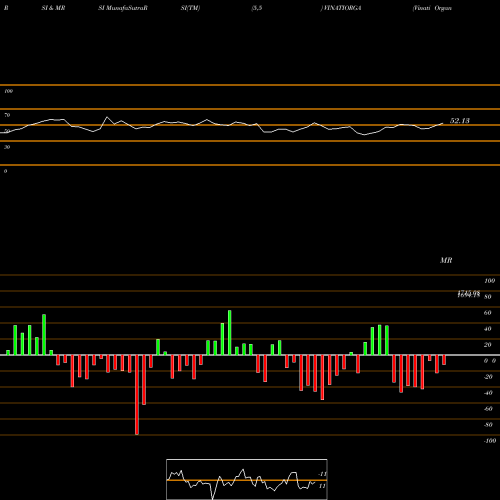Image resolution: width=500 pixels, height=500 pixels.
Task: Click the 60 axis label on MR panel
Action: tap(488, 313)
